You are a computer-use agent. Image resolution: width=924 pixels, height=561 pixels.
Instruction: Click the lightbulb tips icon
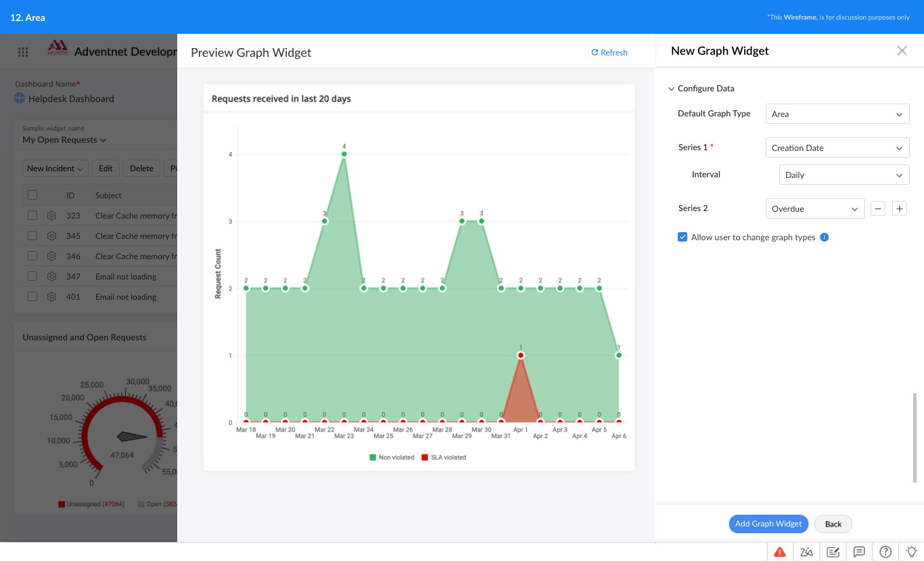[911, 552]
